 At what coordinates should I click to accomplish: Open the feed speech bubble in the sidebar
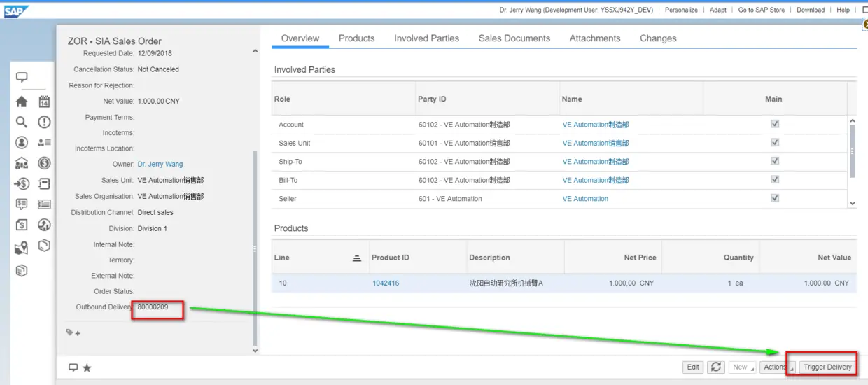coord(22,77)
